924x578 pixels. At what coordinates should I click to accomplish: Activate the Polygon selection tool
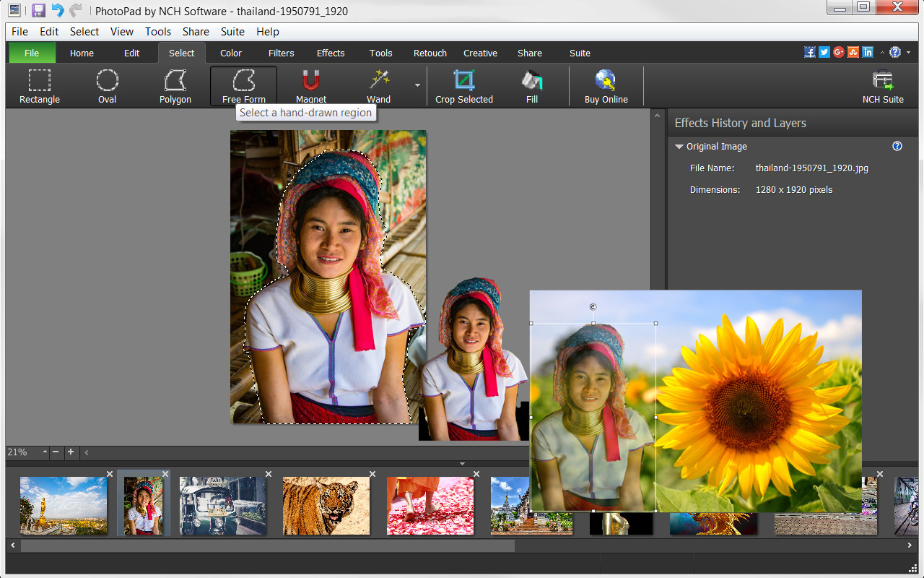tap(175, 85)
